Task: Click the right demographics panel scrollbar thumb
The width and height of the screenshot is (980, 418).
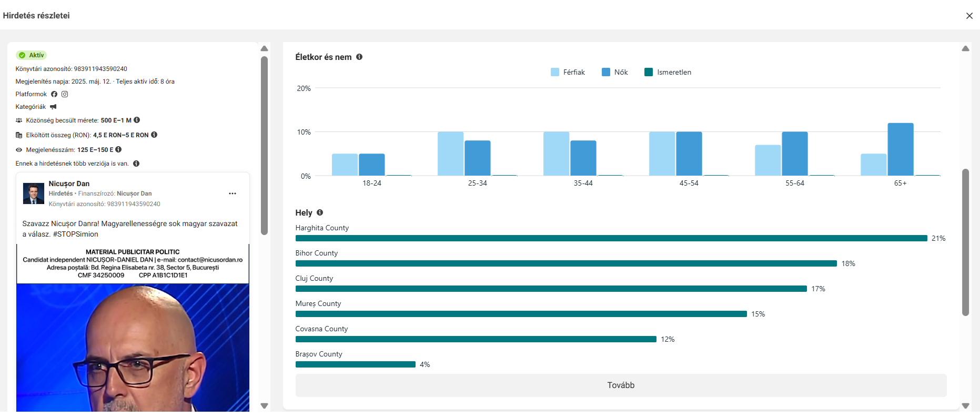Action: coord(965,242)
